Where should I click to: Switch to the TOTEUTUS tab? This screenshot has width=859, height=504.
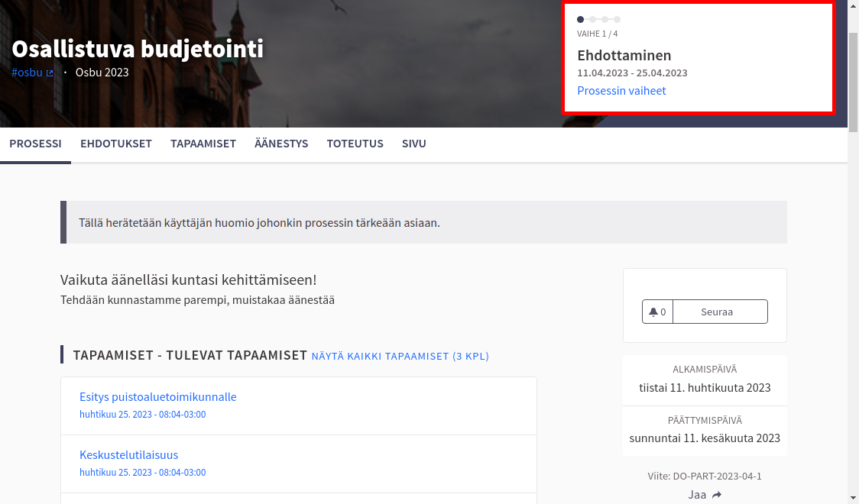tap(355, 144)
